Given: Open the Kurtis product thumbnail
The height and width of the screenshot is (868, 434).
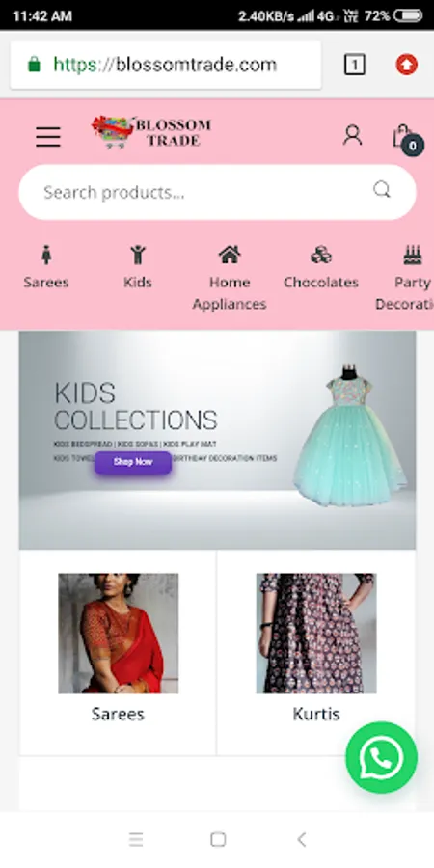Looking at the screenshot, I should coord(316,634).
